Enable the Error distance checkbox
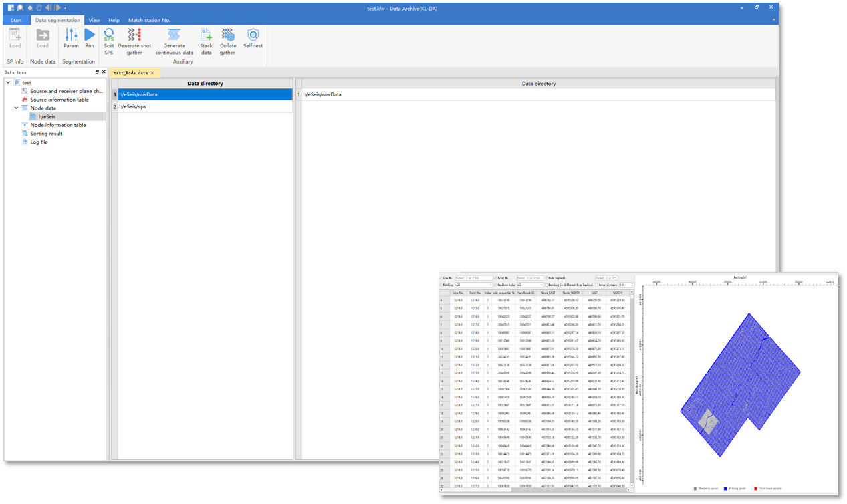847x504 pixels. pos(596,285)
